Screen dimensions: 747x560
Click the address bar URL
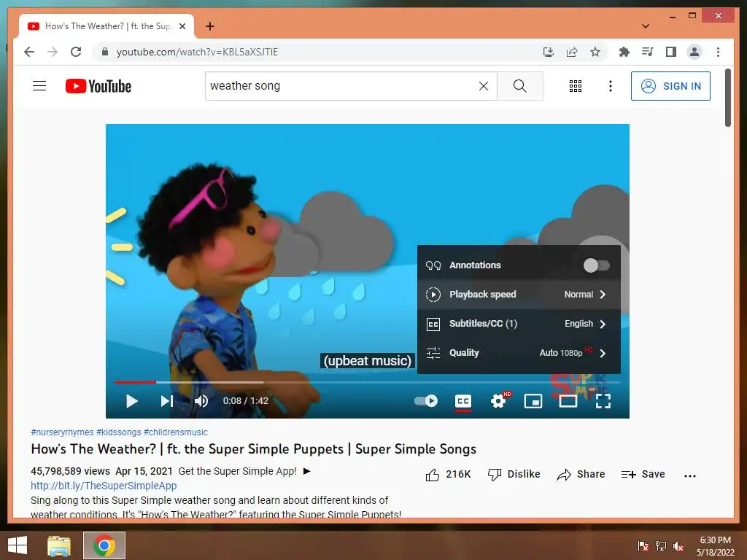click(197, 52)
